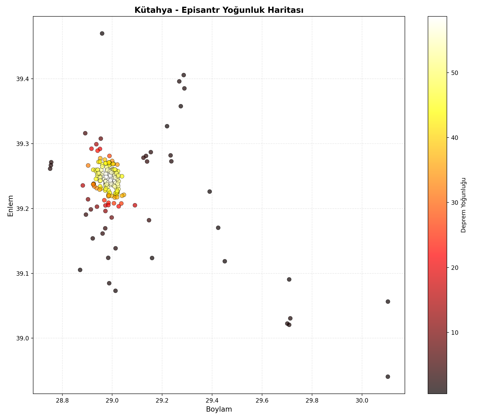Click the y-axis tick label 39.4

pos(22,79)
